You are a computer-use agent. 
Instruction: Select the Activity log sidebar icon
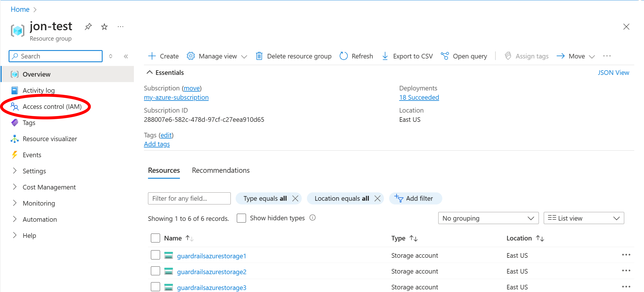click(x=15, y=90)
